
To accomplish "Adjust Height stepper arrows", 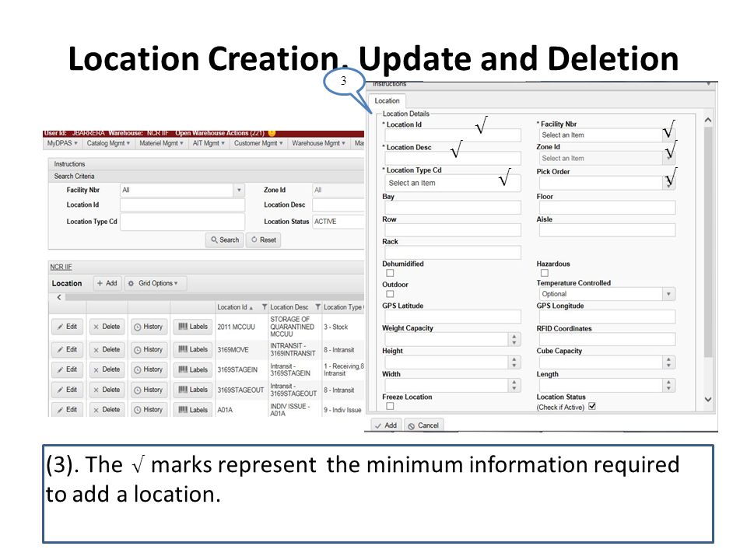I will (514, 362).
